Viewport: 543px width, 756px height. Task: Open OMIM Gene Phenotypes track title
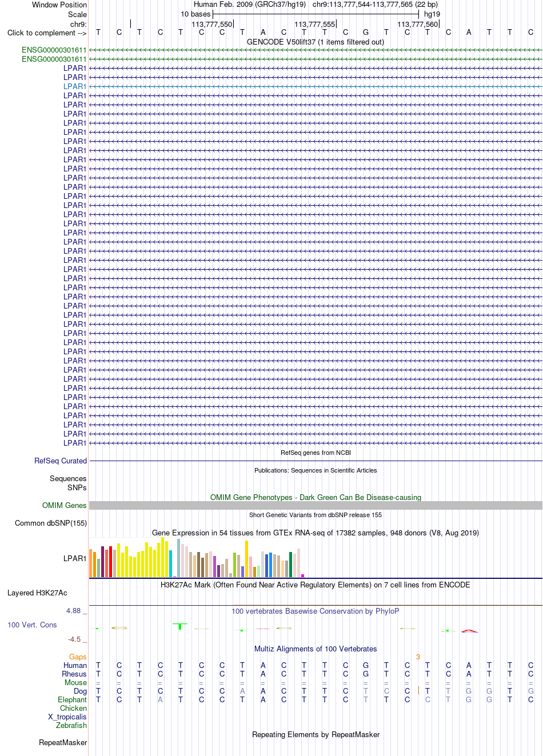316,497
